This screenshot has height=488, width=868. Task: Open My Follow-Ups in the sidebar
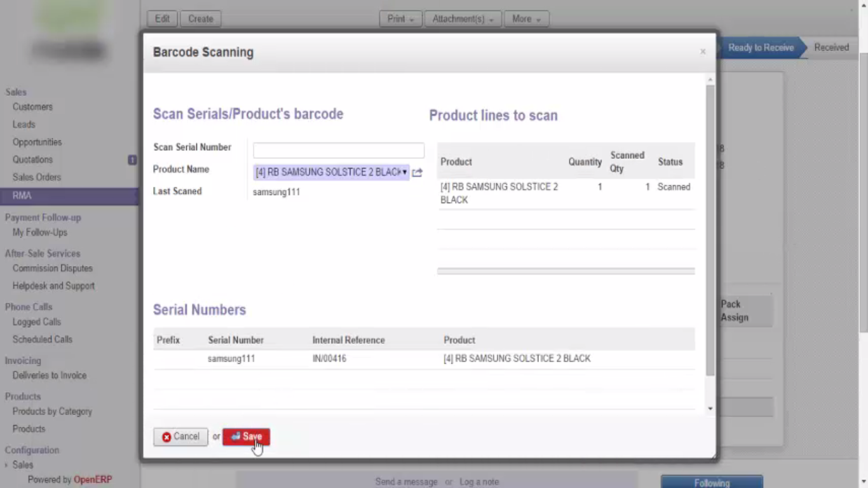point(40,233)
